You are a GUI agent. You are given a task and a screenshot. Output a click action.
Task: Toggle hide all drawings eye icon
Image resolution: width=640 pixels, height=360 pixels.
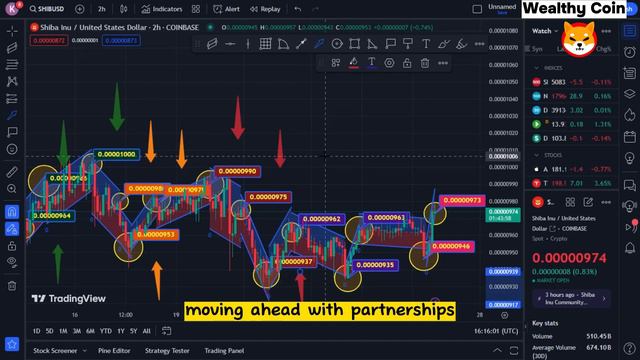click(x=12, y=262)
